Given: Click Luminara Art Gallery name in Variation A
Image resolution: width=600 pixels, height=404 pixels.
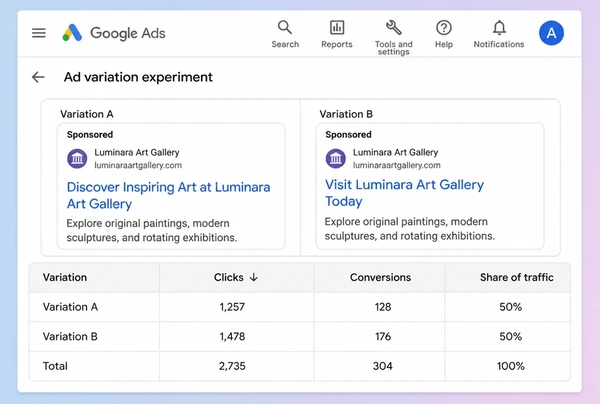Looking at the screenshot, I should (137, 153).
